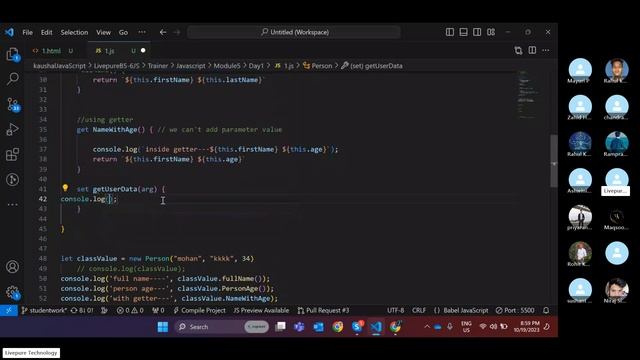
Task: Open the File menu
Action: pos(27,32)
